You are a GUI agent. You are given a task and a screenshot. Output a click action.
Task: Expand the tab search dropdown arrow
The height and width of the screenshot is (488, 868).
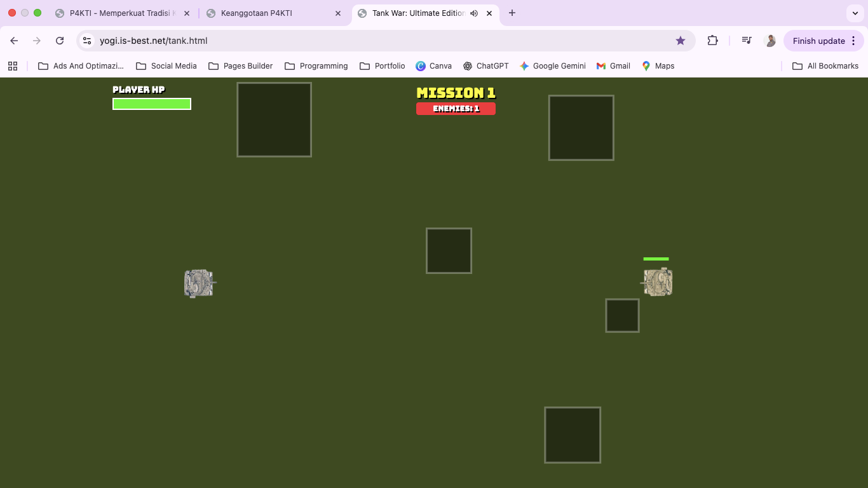point(855,13)
